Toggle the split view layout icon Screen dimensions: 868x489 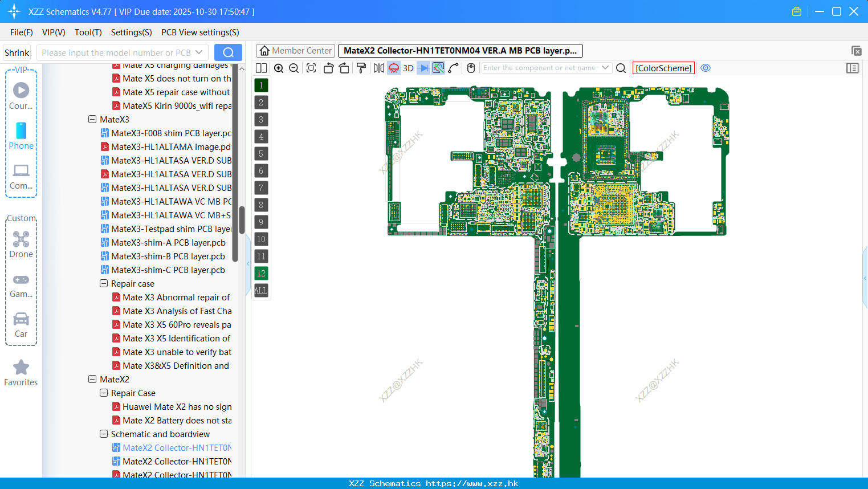point(262,68)
